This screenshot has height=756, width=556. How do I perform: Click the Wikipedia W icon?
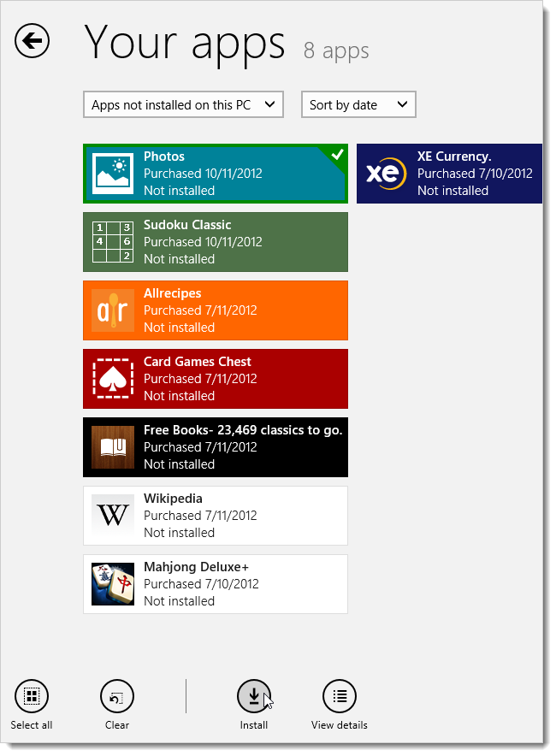coord(113,516)
